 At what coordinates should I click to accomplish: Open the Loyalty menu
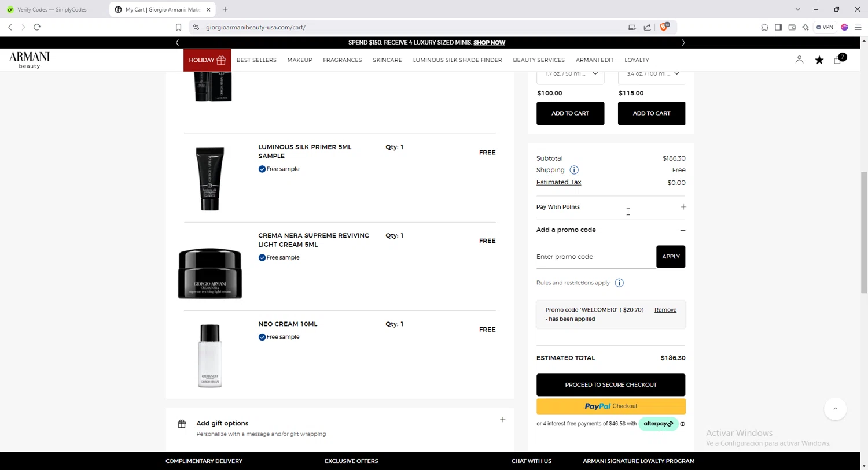637,60
